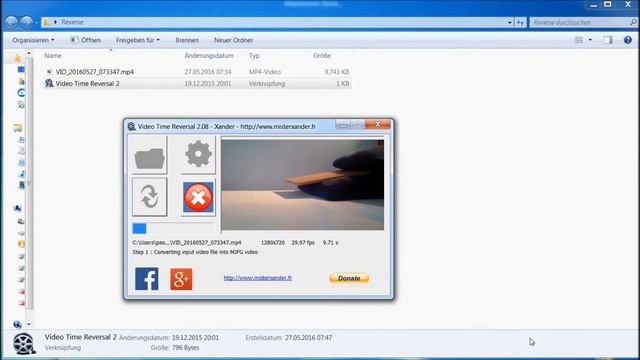The width and height of the screenshot is (640, 360).
Task: Maximize the Explorer window
Action: [x=608, y=4]
